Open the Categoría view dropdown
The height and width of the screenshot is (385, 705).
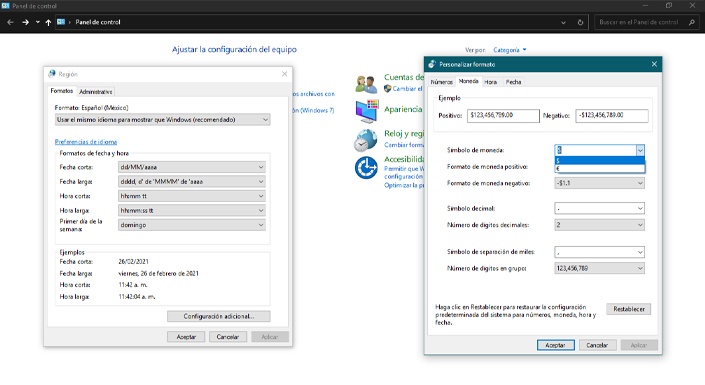[x=509, y=50]
